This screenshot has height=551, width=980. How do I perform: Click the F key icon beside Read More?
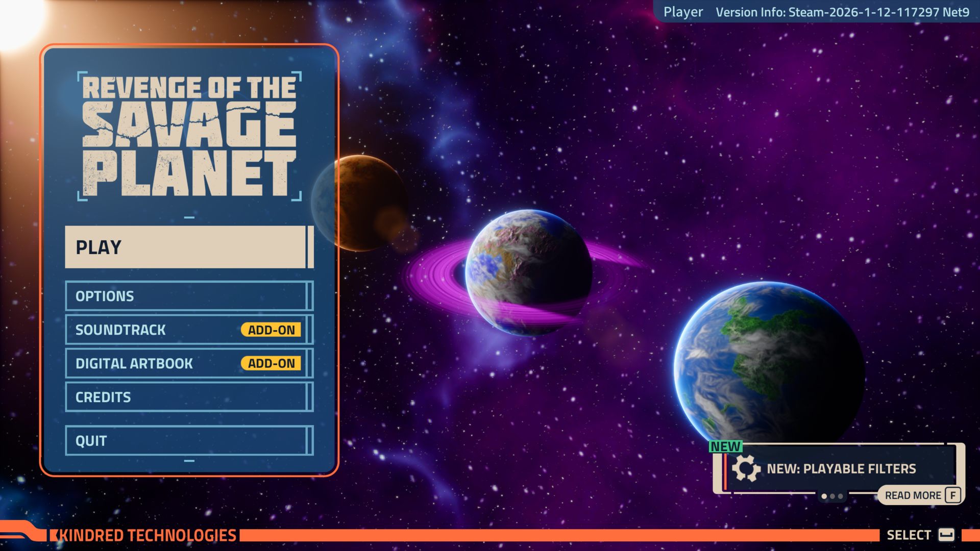coord(952,495)
